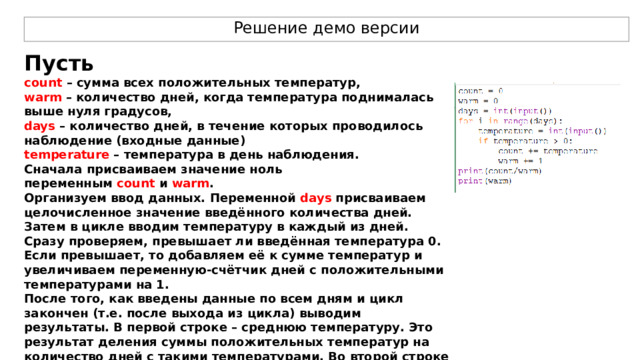
Task: Click the title box 'Решение демо версии'
Action: click(x=326, y=29)
